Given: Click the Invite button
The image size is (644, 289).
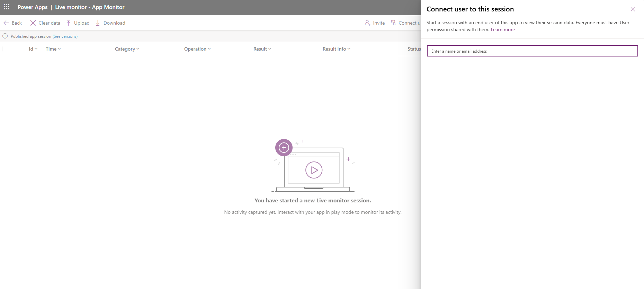Looking at the screenshot, I should click(x=375, y=23).
